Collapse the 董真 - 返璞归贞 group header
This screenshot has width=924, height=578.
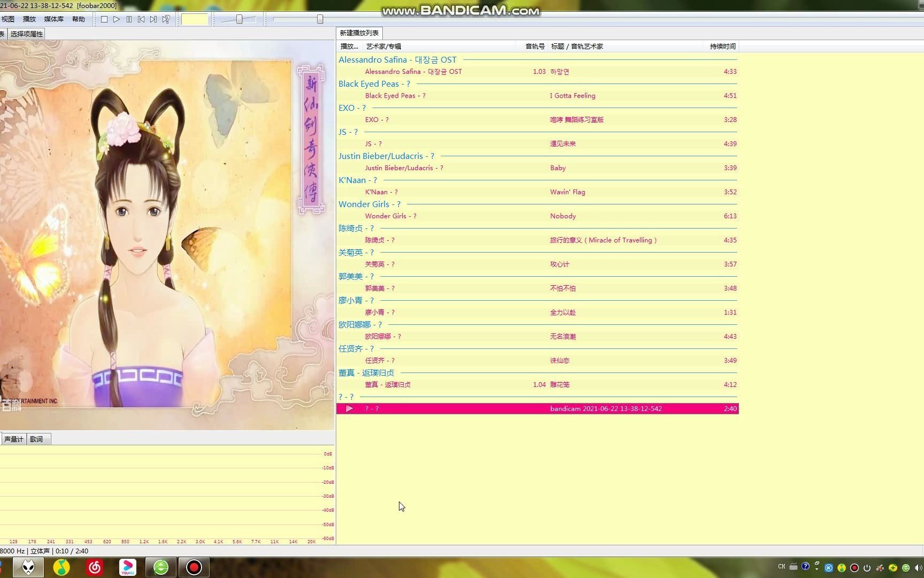pos(537,373)
